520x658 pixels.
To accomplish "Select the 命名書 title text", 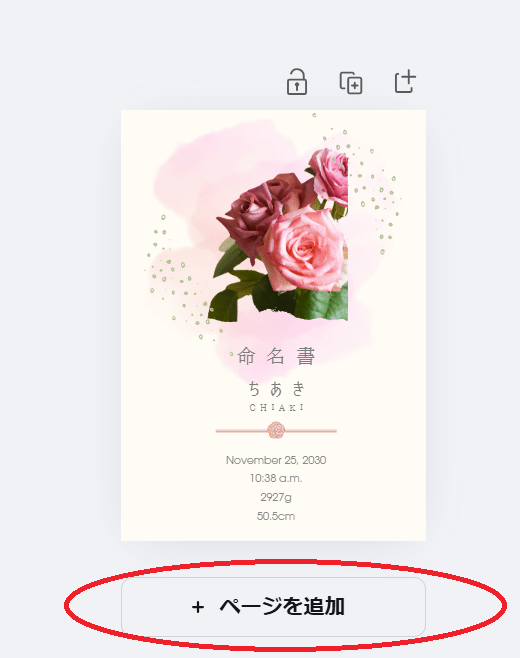I will 276,356.
